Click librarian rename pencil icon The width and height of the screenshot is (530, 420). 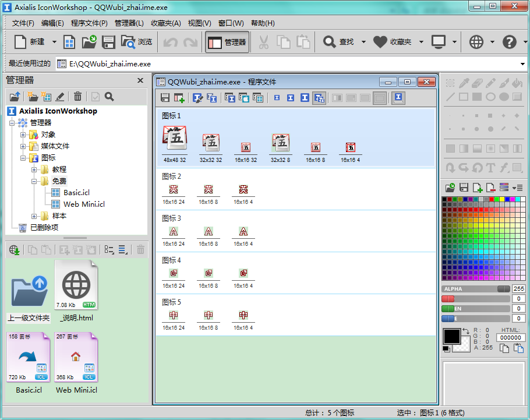(60, 97)
